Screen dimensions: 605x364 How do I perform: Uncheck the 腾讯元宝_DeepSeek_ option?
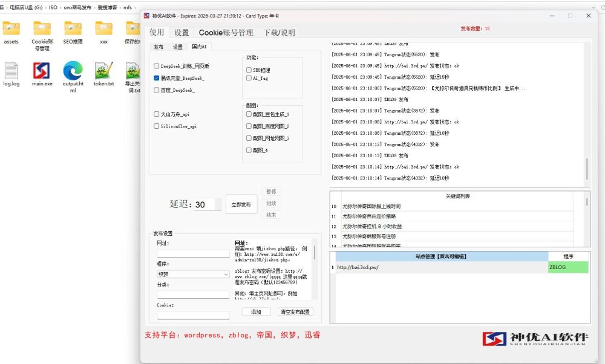(x=156, y=78)
